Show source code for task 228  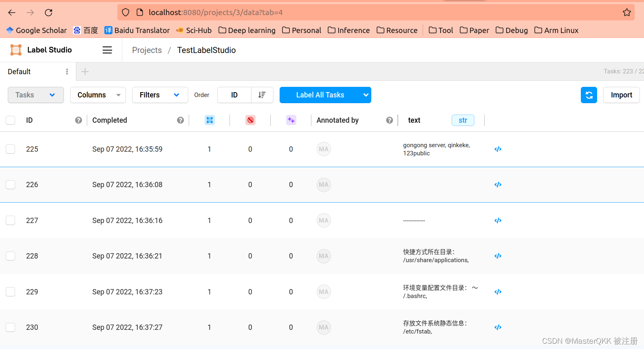(498, 256)
